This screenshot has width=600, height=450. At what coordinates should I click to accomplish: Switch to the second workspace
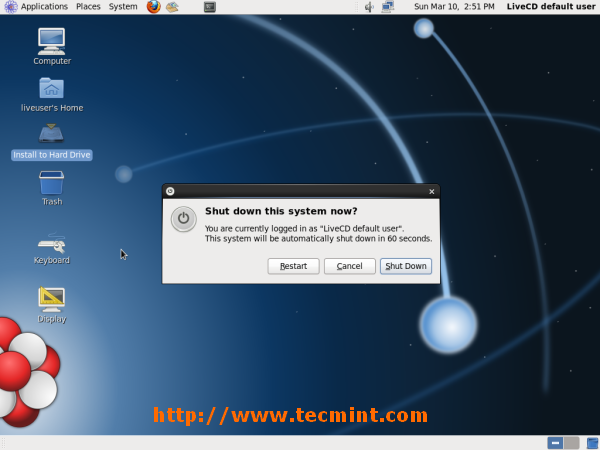(x=571, y=443)
